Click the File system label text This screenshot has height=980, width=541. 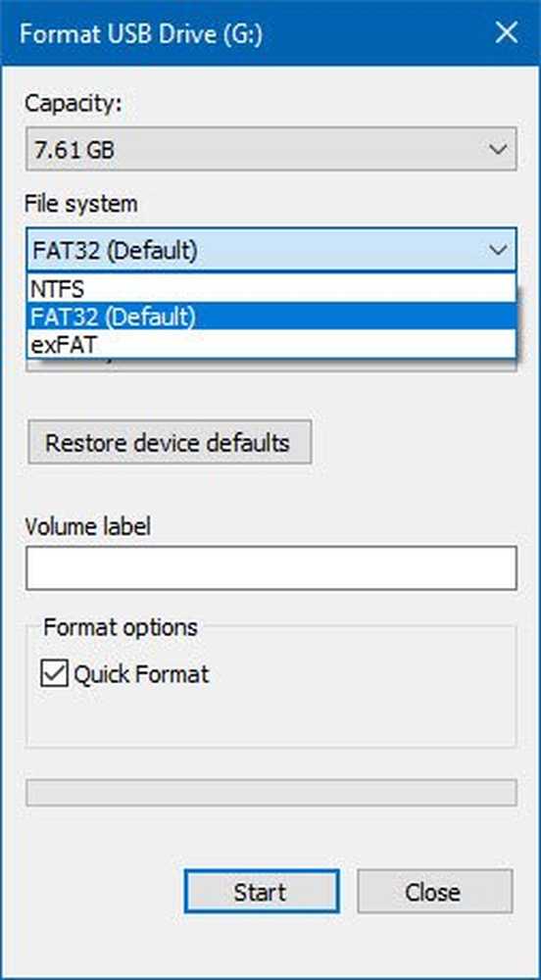click(81, 204)
